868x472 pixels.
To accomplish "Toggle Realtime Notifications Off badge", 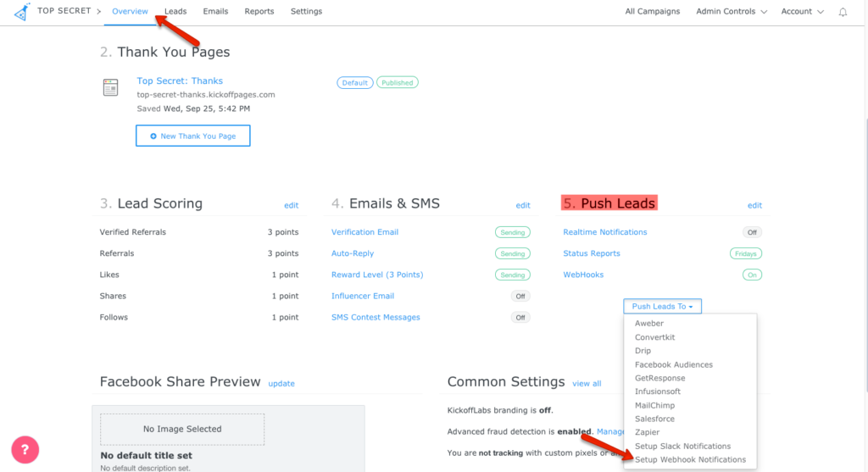I will coord(752,232).
